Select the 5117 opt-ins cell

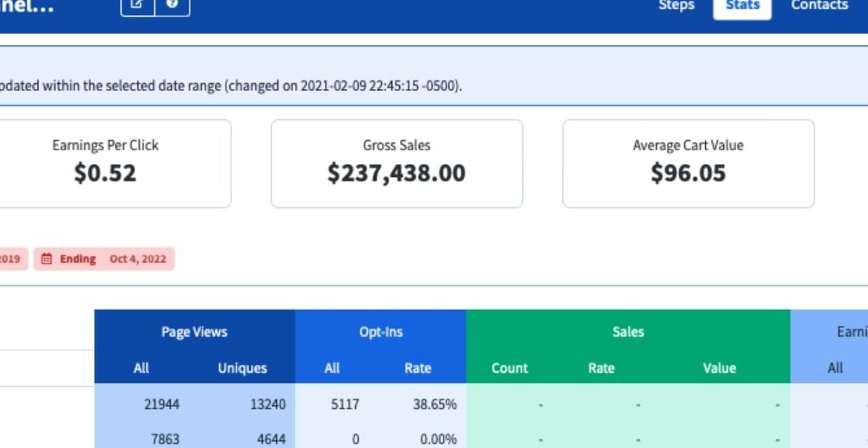(x=345, y=404)
